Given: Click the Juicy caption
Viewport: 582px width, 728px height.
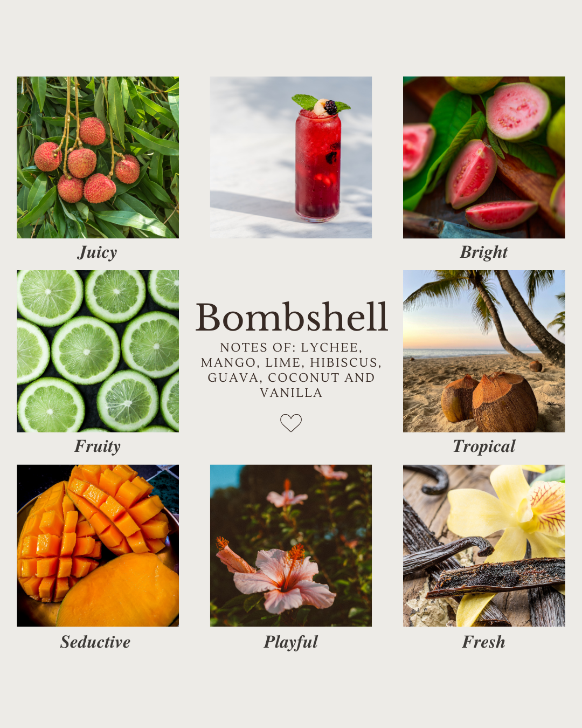Looking at the screenshot, I should (98, 252).
